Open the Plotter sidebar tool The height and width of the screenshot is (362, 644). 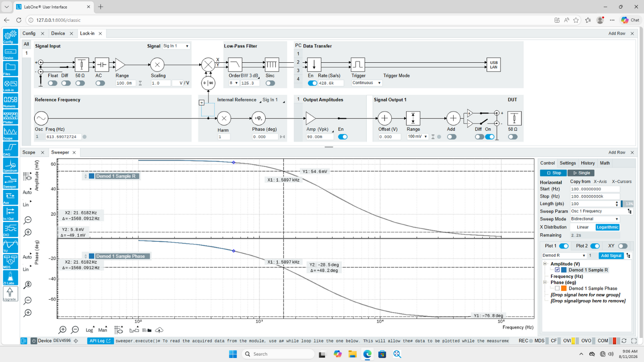click(x=10, y=117)
